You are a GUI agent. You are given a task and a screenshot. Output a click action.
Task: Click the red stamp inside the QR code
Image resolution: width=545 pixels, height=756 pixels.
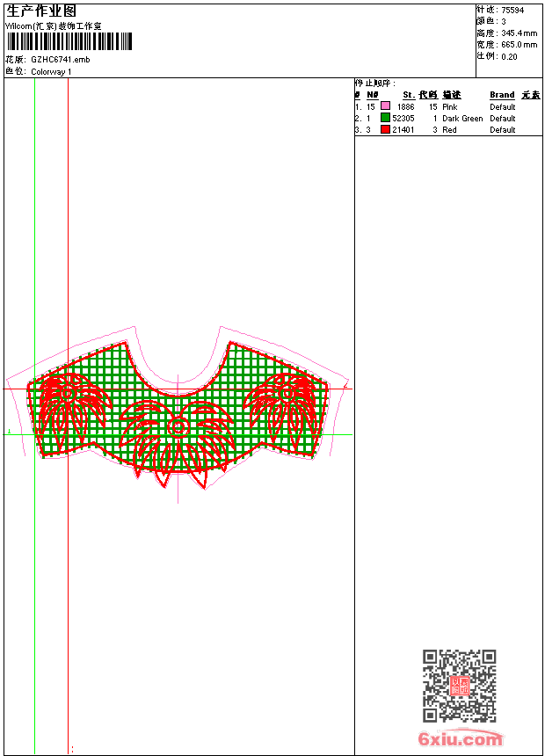point(460,686)
